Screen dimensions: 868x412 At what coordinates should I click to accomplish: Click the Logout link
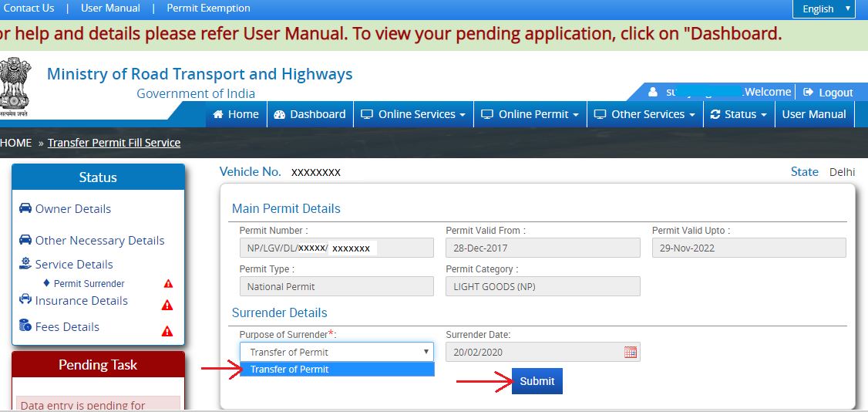[828, 93]
